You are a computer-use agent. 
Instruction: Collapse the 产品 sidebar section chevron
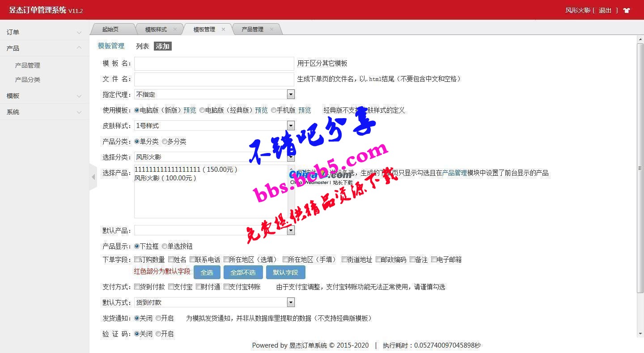point(79,48)
